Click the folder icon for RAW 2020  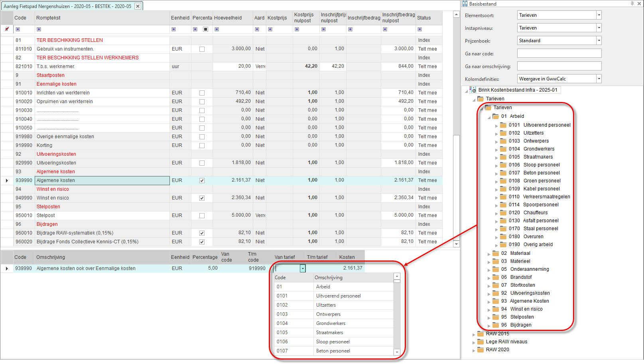(x=481, y=350)
